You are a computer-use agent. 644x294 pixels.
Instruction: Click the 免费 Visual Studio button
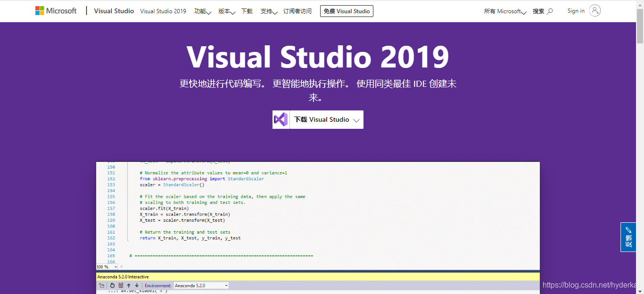tap(347, 11)
